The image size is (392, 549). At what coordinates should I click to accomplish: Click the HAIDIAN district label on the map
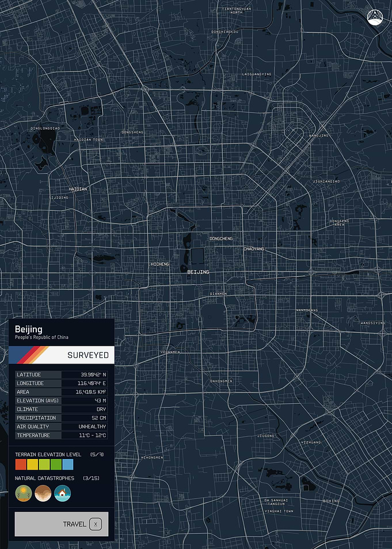tap(78, 189)
